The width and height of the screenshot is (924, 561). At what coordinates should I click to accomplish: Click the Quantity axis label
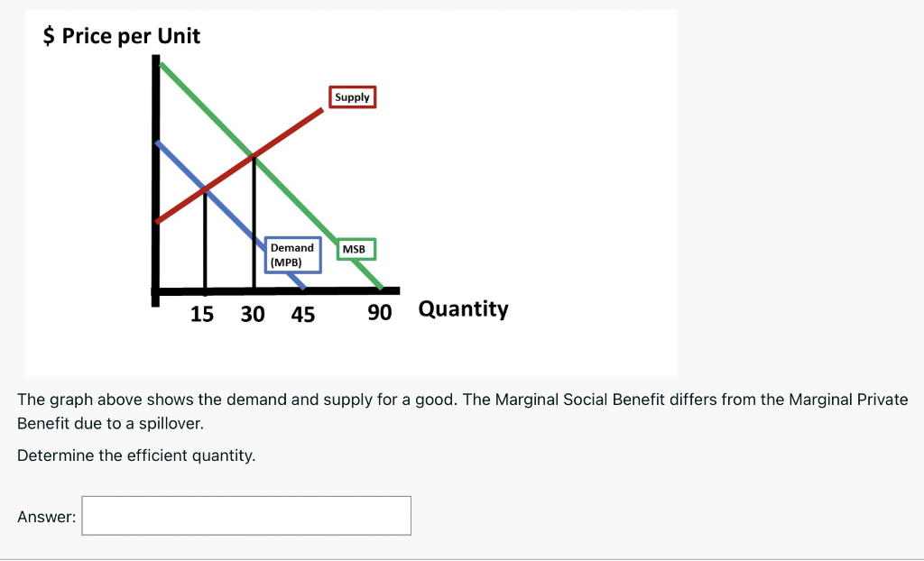463,309
